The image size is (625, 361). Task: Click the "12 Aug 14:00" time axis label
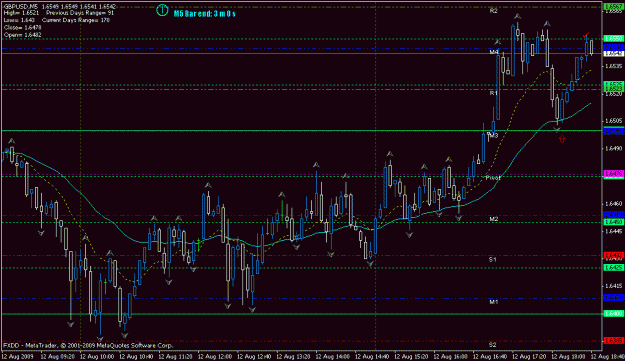pyautogui.click(x=333, y=356)
